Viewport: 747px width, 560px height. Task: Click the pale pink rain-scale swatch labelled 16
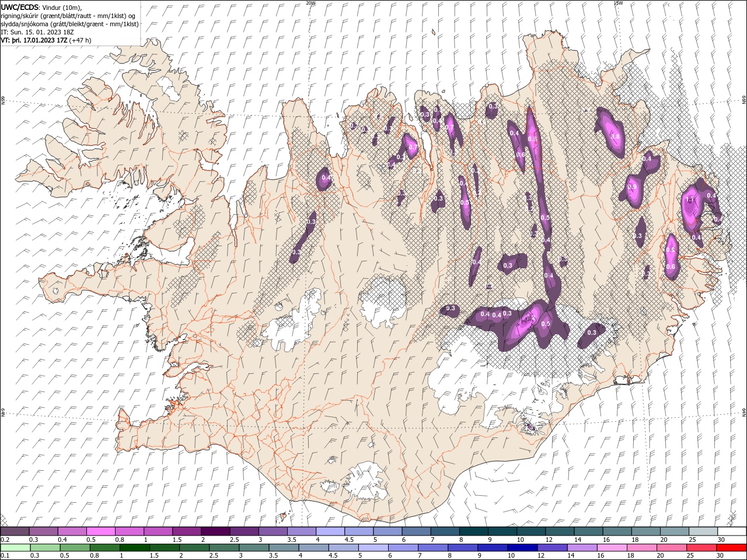coord(612,548)
